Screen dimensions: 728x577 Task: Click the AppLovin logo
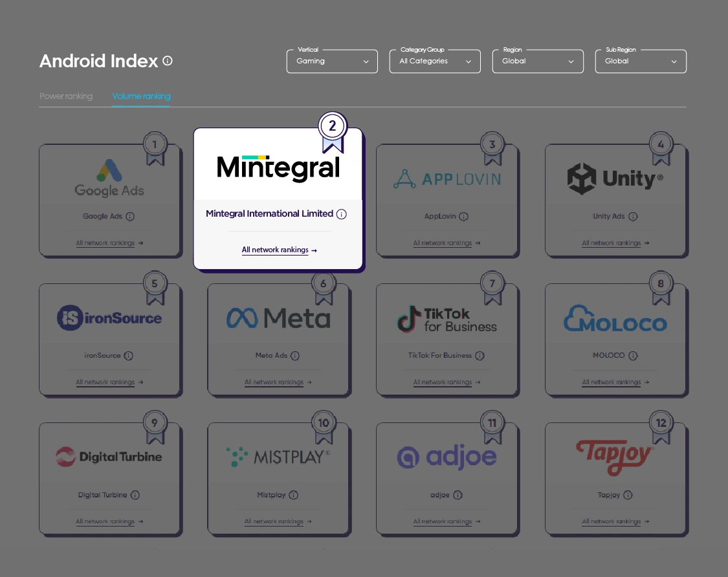(x=447, y=179)
